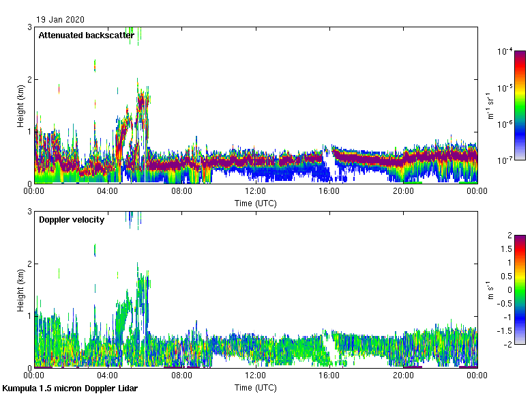
Task: Click the 04:00 tick on the upper time axis
Action: point(108,192)
